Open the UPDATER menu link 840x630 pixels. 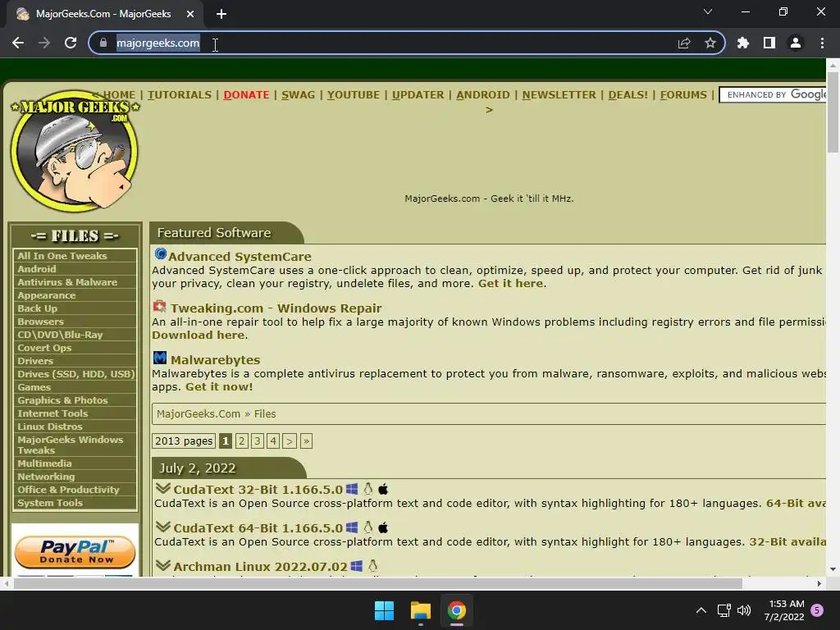418,95
